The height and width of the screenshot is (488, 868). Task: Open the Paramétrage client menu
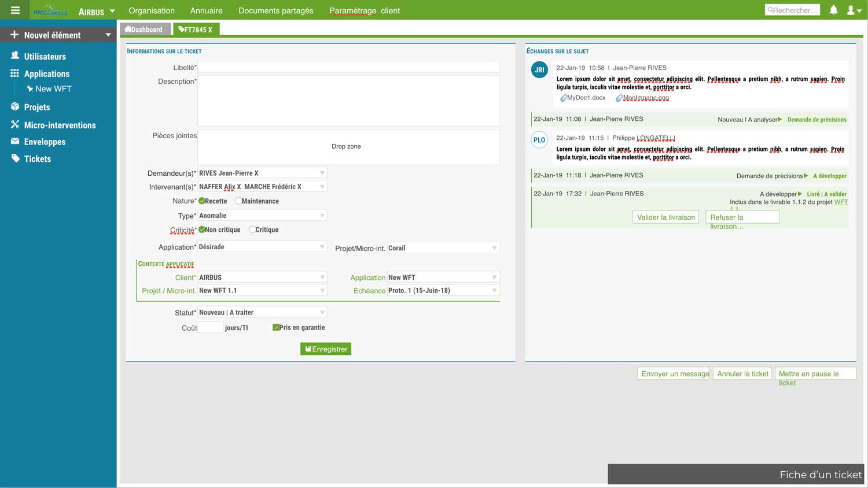[365, 10]
